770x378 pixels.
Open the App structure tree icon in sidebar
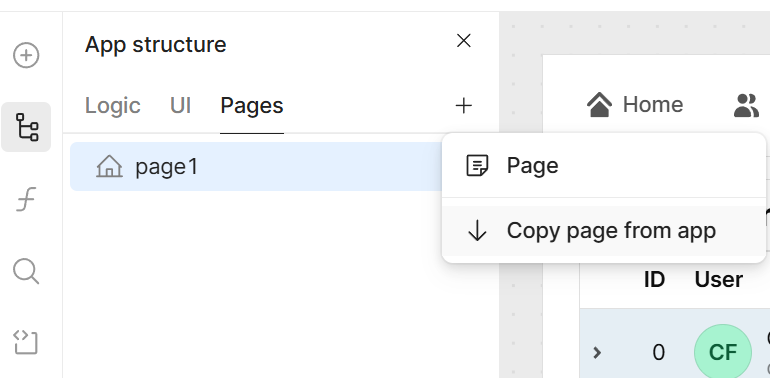tap(26, 127)
